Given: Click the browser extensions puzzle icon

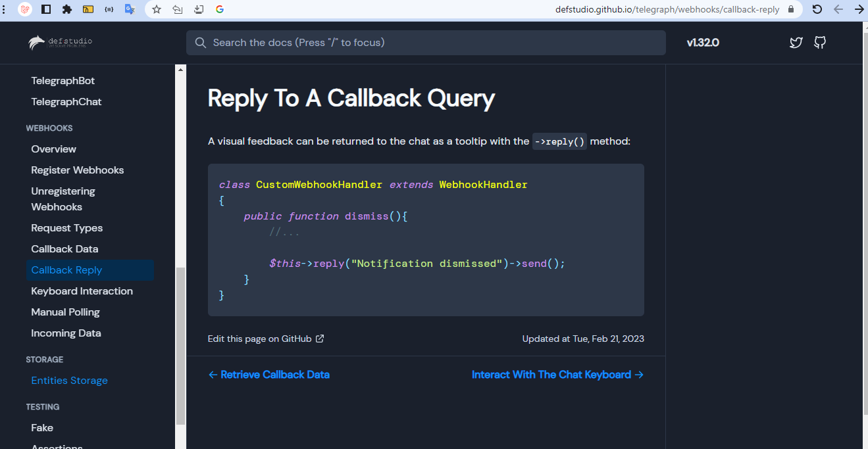Looking at the screenshot, I should click(x=65, y=9).
